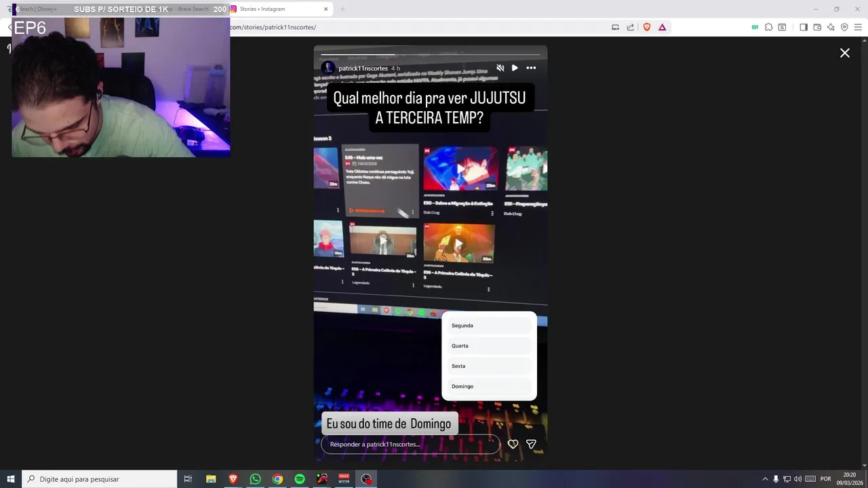Switch the POR input language
The image size is (868, 488).
825,479
